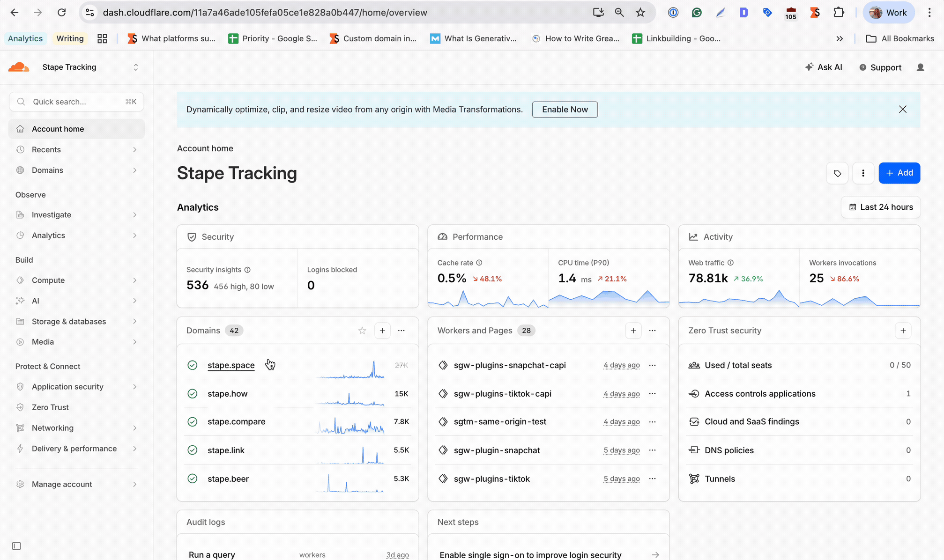Go back in browser history
The image size is (944, 560).
(15, 13)
